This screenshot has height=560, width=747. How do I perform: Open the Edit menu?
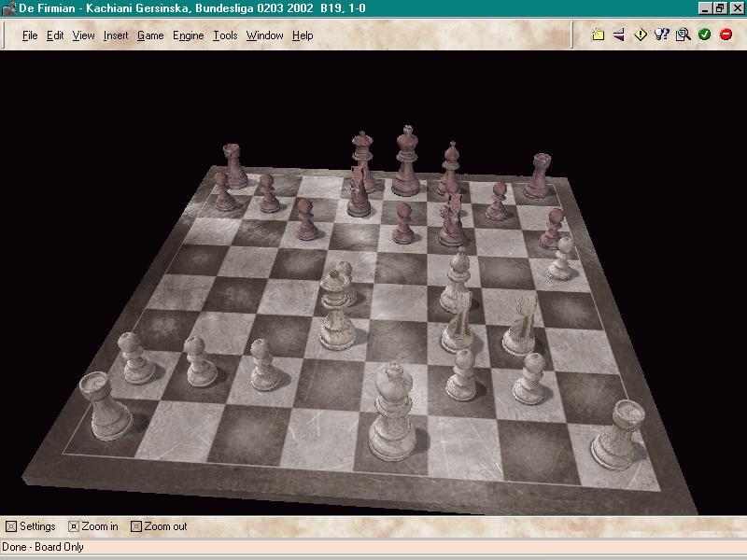click(55, 35)
